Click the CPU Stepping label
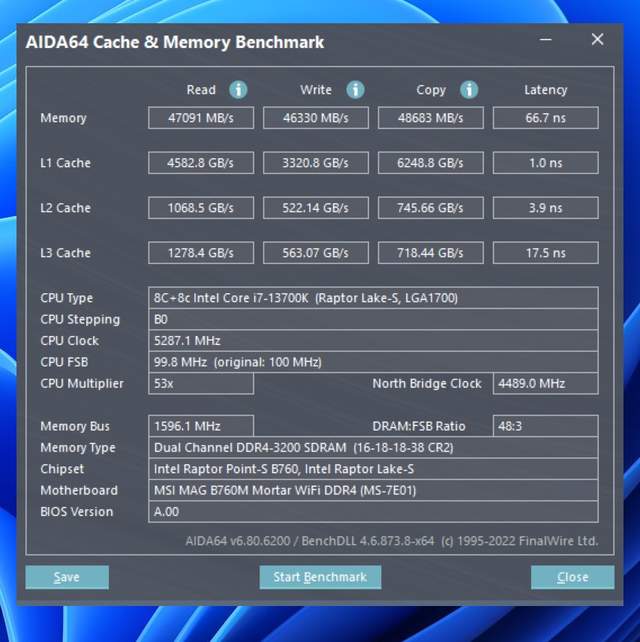The width and height of the screenshot is (640, 642). [80, 320]
